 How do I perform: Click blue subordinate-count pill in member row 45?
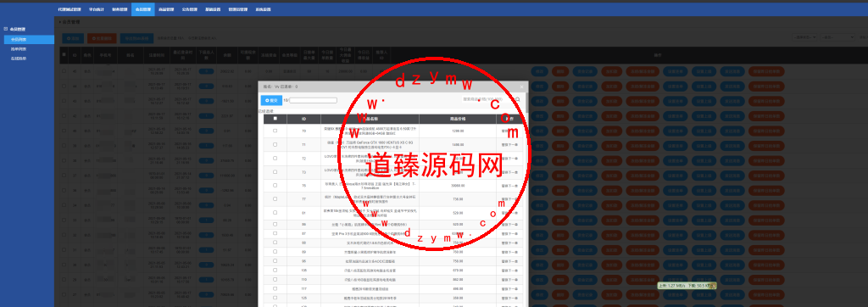[x=206, y=71]
